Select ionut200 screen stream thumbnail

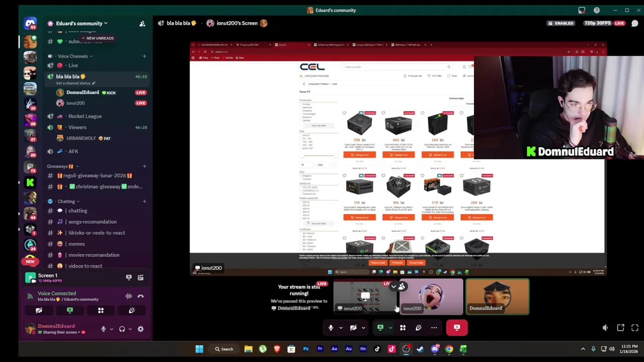click(365, 297)
